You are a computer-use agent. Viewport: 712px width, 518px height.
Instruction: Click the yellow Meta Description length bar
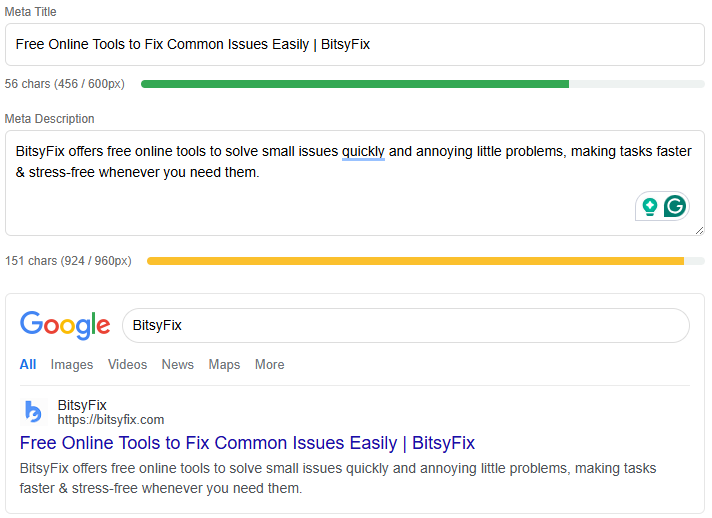415,261
